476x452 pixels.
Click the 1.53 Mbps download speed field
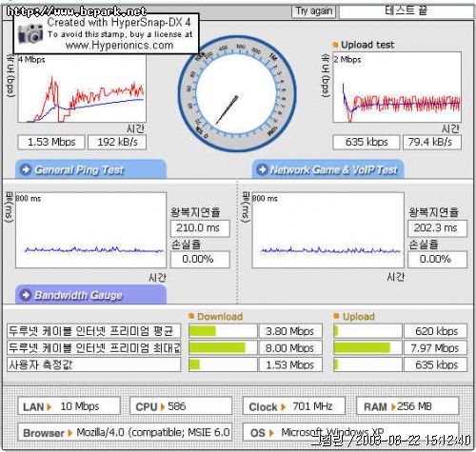(51, 142)
